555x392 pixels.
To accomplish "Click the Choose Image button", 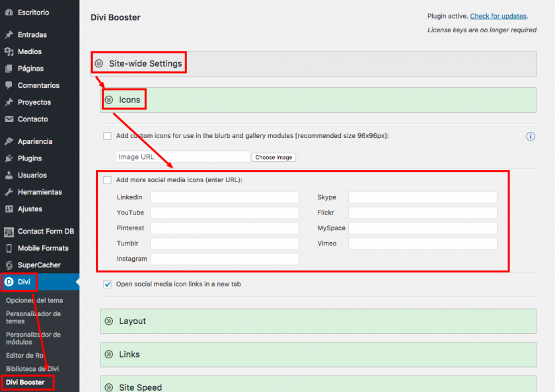I will point(274,157).
